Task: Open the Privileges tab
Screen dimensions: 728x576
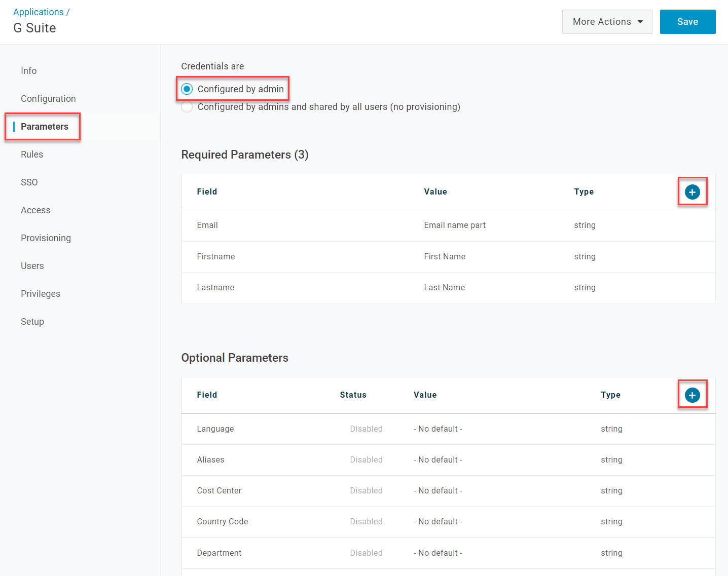Action: 41,294
